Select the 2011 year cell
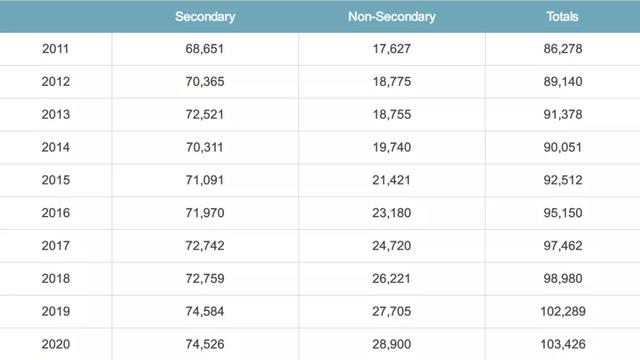The width and height of the screenshot is (640, 360). pyautogui.click(x=55, y=49)
